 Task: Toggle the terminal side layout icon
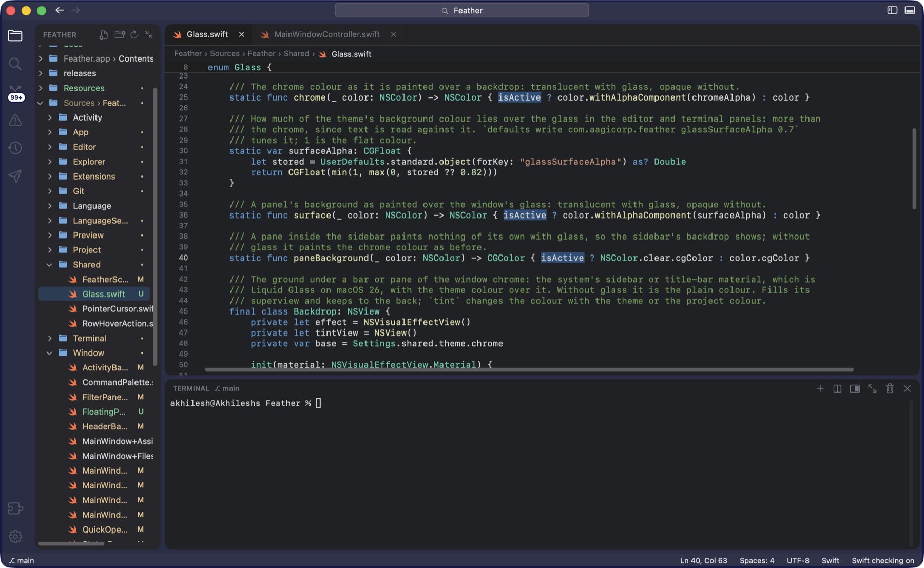855,388
